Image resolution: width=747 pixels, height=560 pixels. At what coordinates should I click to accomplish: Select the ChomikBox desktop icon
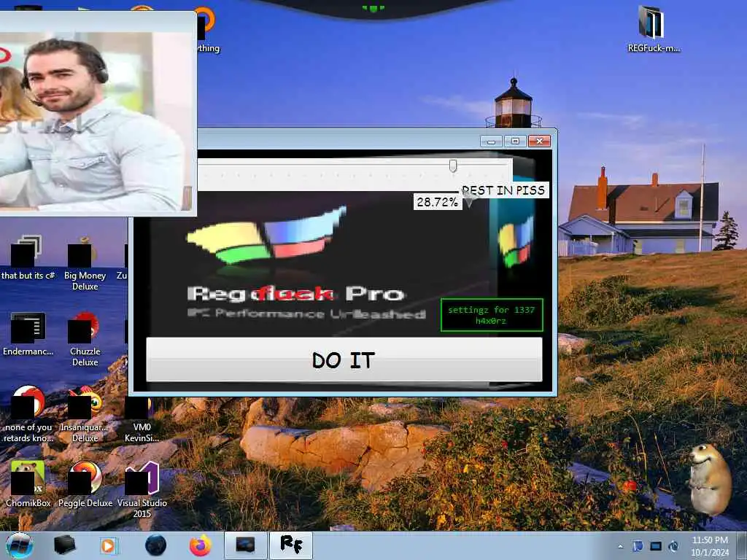tap(28, 484)
